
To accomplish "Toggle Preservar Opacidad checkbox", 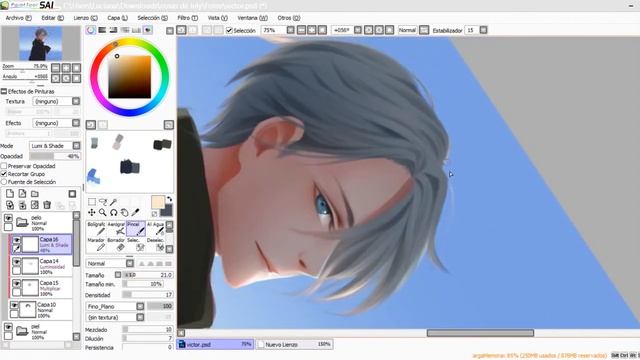I will click(4, 166).
